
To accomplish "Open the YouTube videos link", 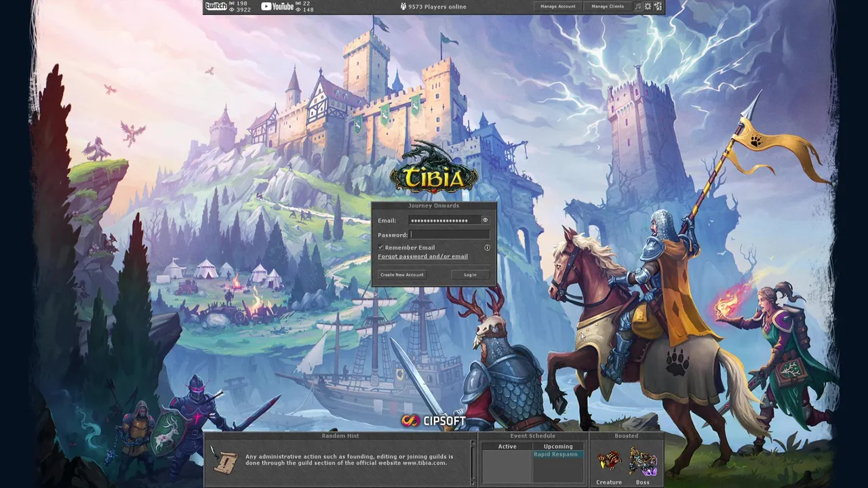I will [277, 6].
